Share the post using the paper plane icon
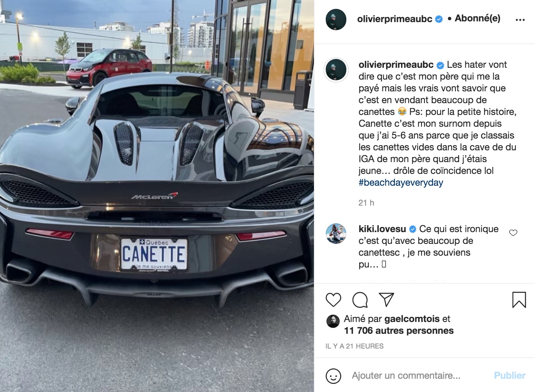The height and width of the screenshot is (392, 535). pos(387,300)
